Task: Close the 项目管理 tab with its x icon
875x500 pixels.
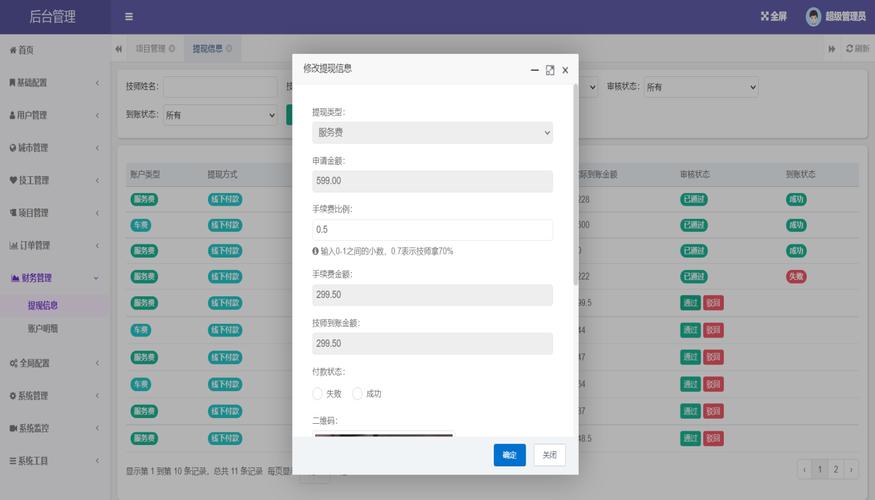Action: point(172,49)
